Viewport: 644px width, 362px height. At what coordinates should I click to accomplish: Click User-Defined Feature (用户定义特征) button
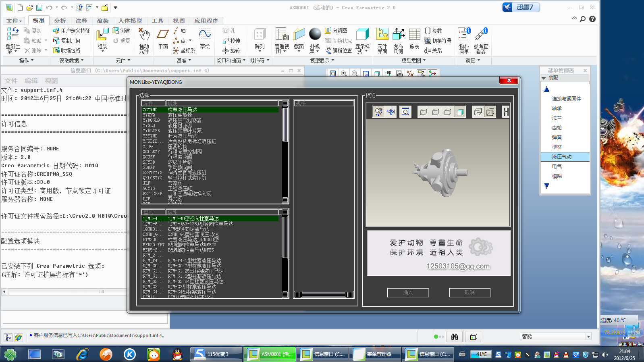pos(72,31)
